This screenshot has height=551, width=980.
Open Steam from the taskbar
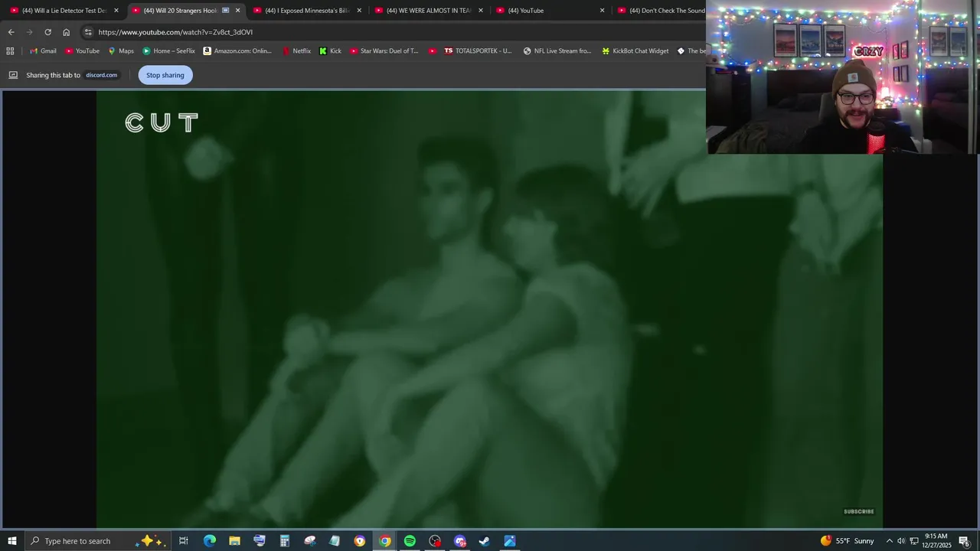point(485,541)
